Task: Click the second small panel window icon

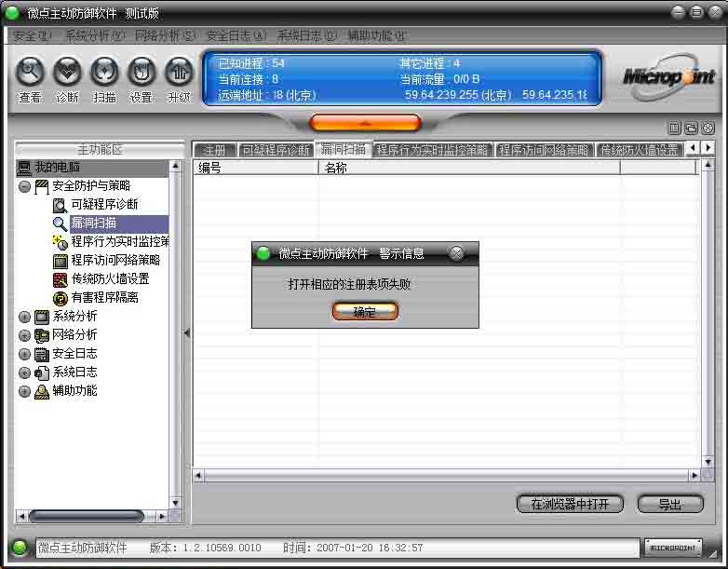Action: pyautogui.click(x=692, y=128)
